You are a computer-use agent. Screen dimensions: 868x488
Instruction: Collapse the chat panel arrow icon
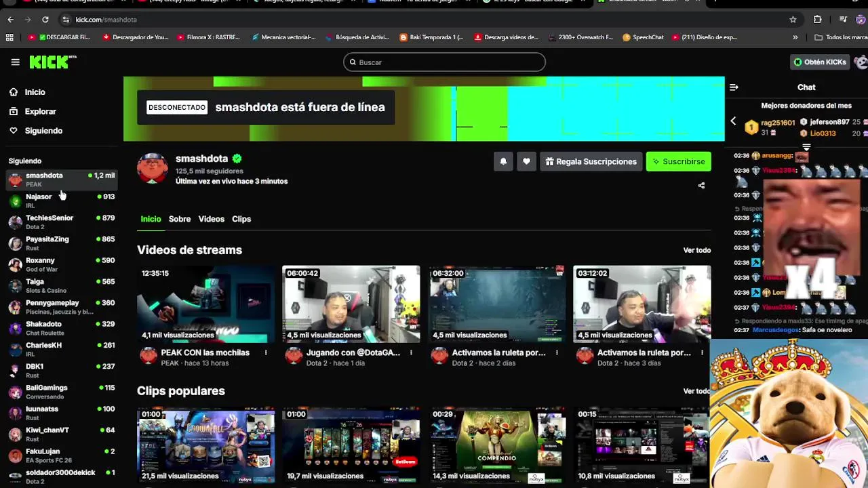(734, 87)
